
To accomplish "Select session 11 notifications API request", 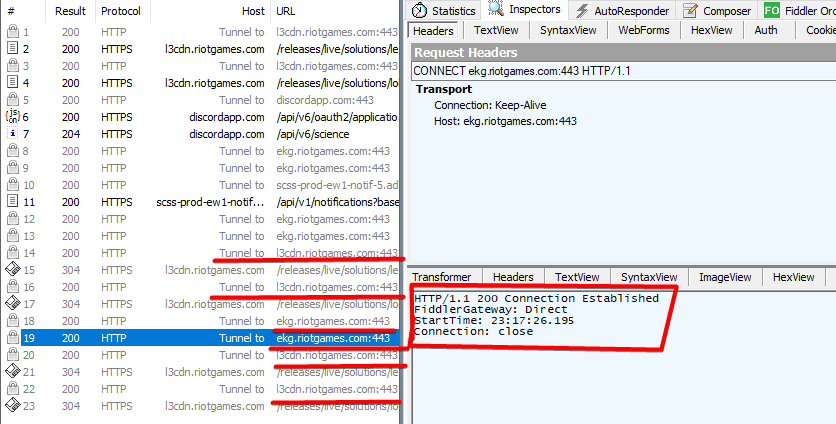I will click(x=200, y=202).
